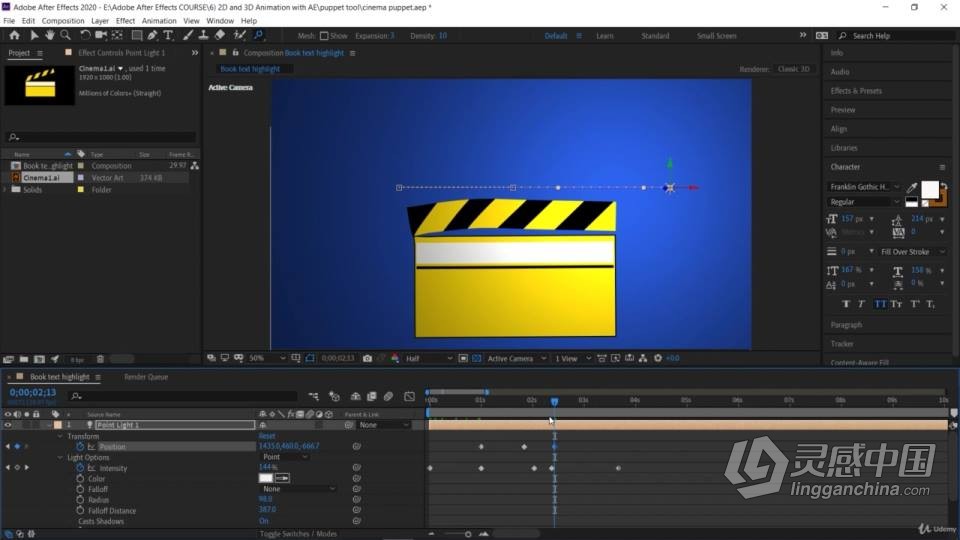Click the light Color white swatch
This screenshot has height=540, width=960.
point(266,478)
